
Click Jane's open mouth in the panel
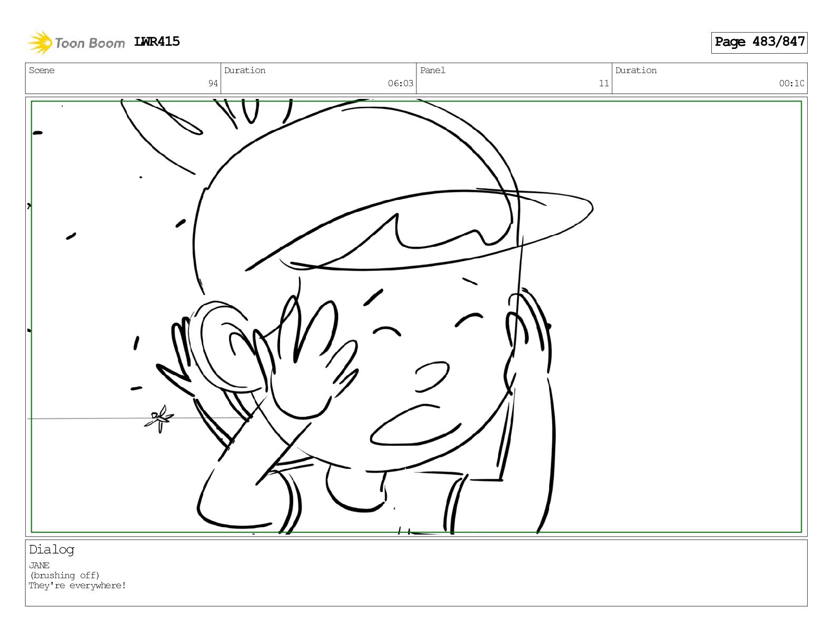(415, 425)
